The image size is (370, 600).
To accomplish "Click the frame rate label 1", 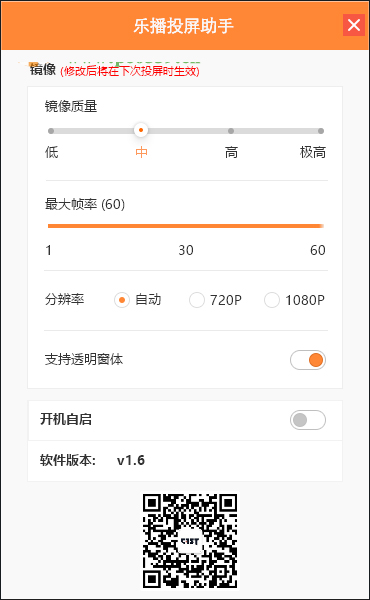I will [49, 250].
